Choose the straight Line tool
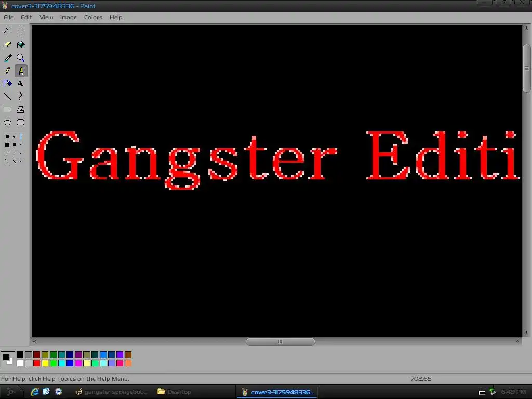 click(7, 97)
